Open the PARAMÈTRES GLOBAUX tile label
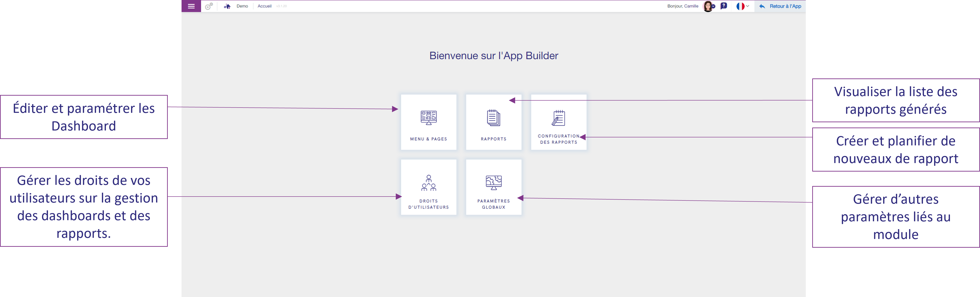Viewport: 980px width, 297px height. click(493, 204)
